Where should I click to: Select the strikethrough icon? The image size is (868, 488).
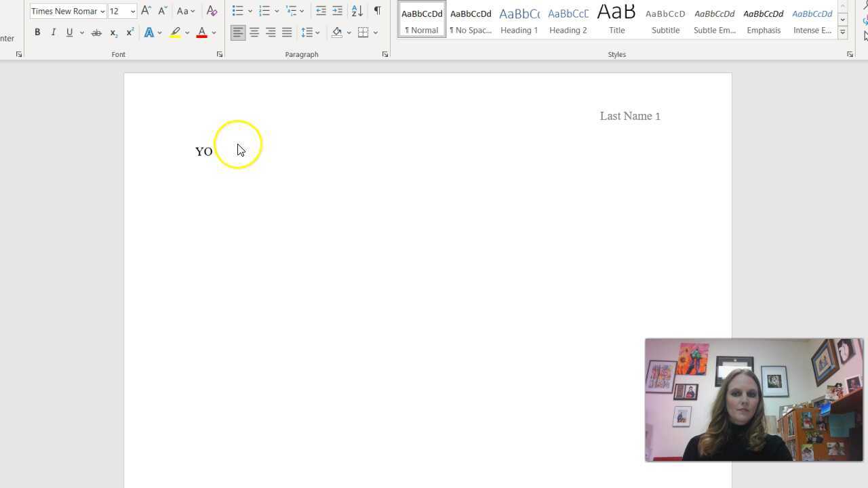coord(96,32)
